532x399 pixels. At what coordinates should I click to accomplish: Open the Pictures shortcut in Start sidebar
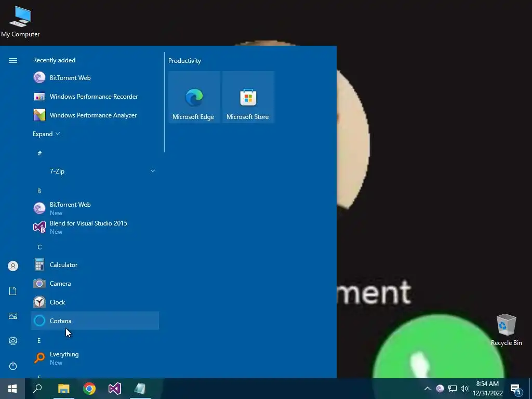point(13,316)
